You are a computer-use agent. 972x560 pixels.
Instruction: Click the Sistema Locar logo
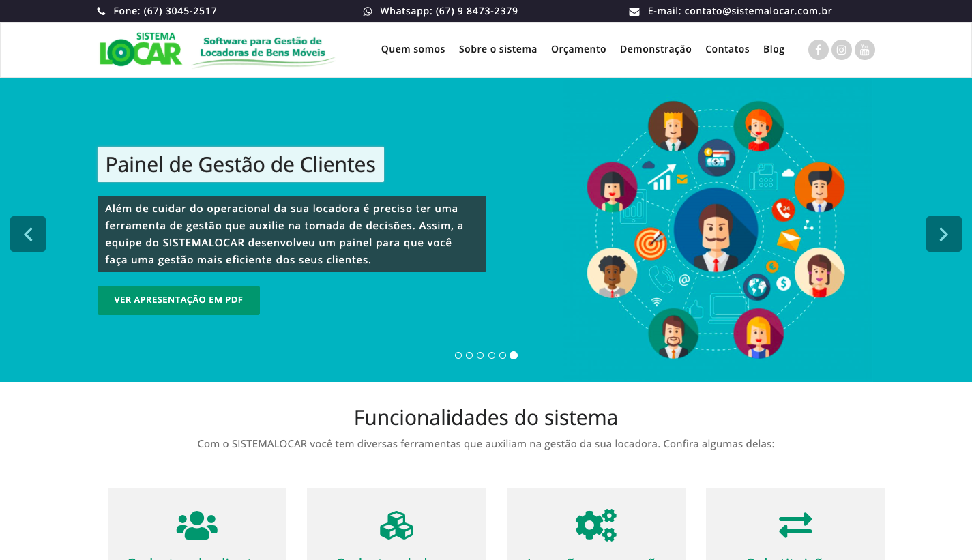click(141, 49)
